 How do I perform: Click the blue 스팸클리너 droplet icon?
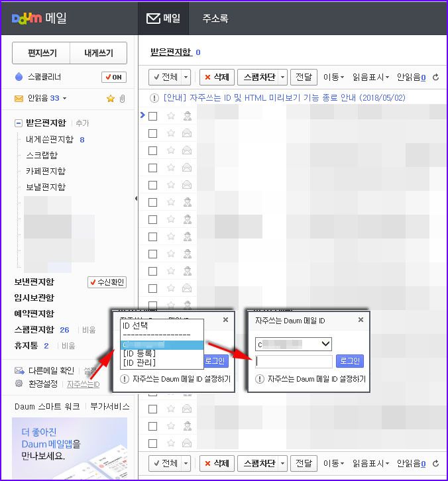(x=19, y=77)
